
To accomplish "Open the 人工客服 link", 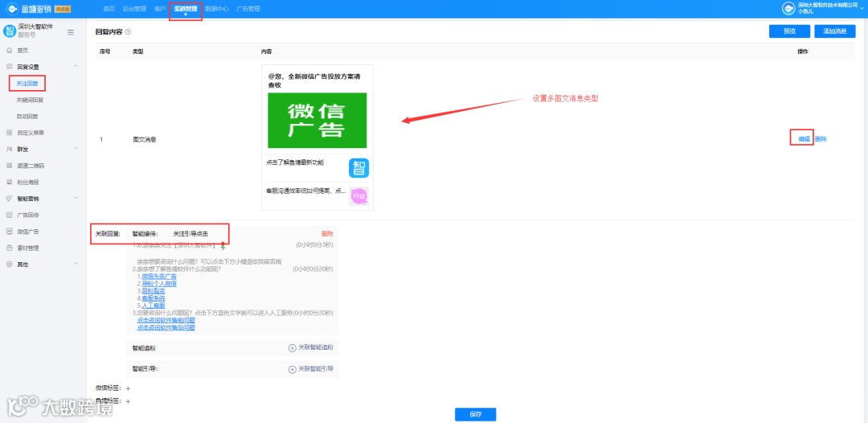I will [153, 305].
